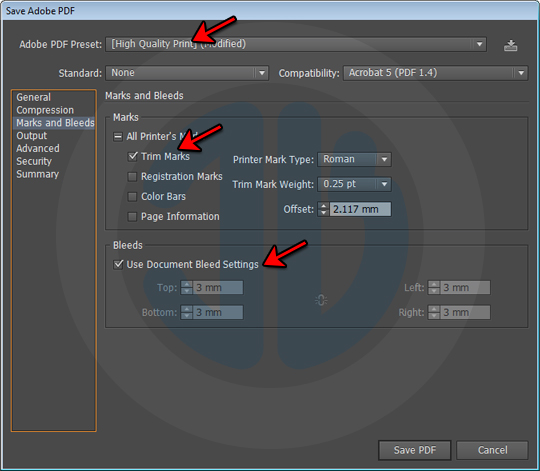Click the Save PDF button

415,450
